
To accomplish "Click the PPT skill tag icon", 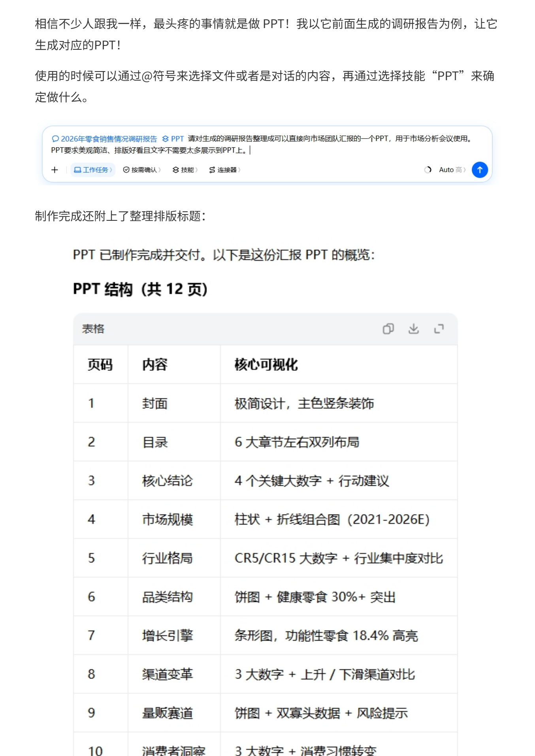I will coord(166,139).
